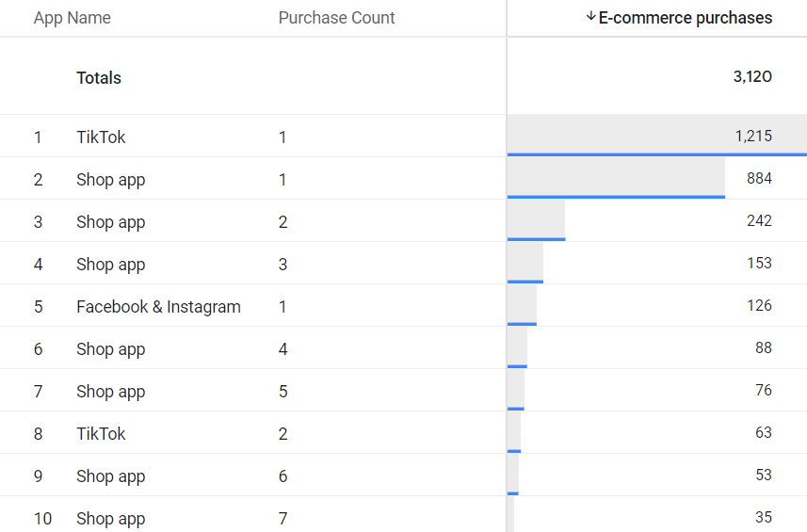Click the 242 purchases value
807x532 pixels.
759,220
